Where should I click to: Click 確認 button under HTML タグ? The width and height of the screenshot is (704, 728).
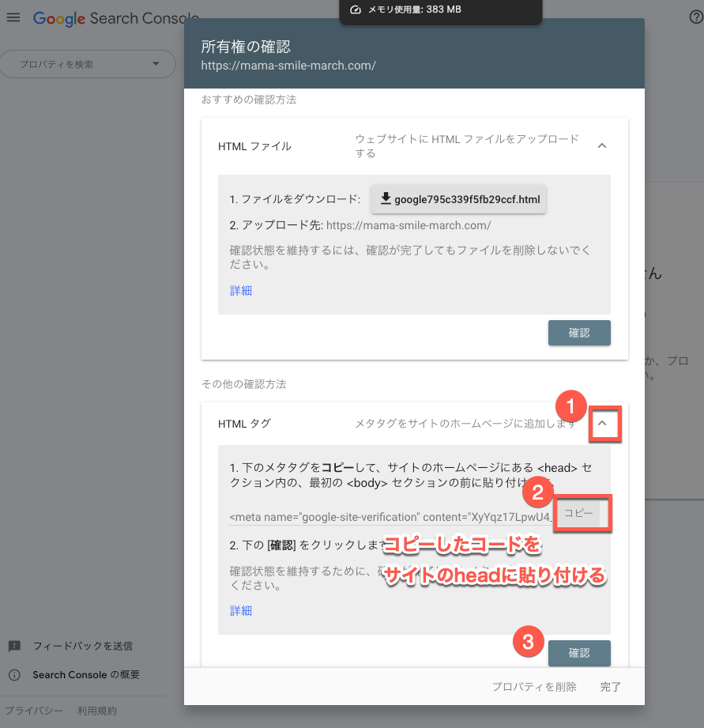(x=579, y=653)
